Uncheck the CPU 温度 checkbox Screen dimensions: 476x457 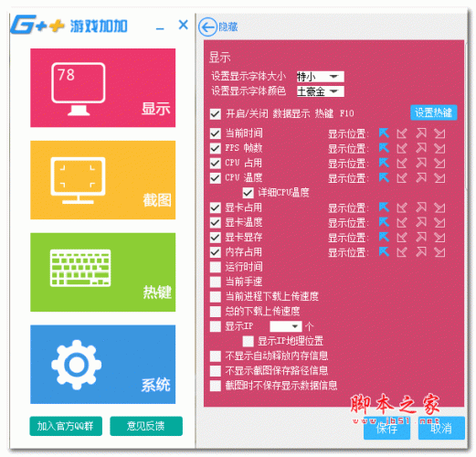(216, 177)
